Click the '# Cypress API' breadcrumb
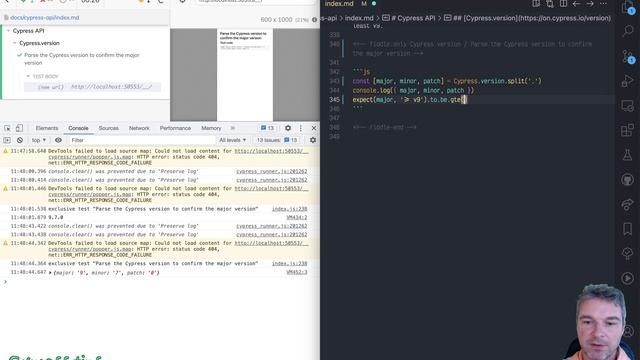 pos(409,18)
